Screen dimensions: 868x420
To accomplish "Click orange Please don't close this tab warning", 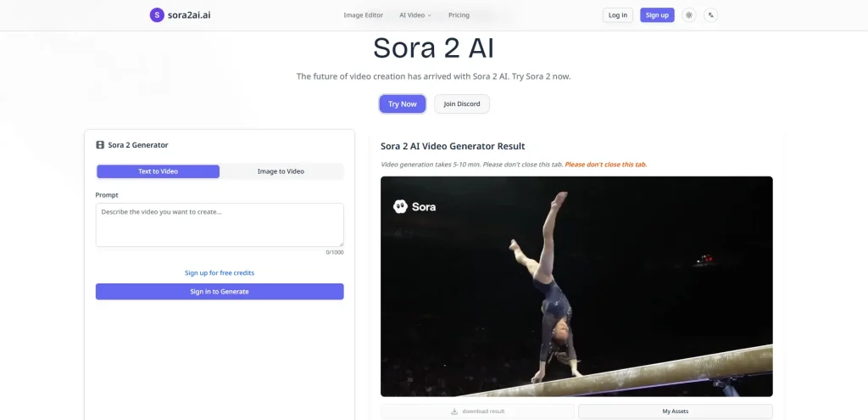I will point(606,165).
